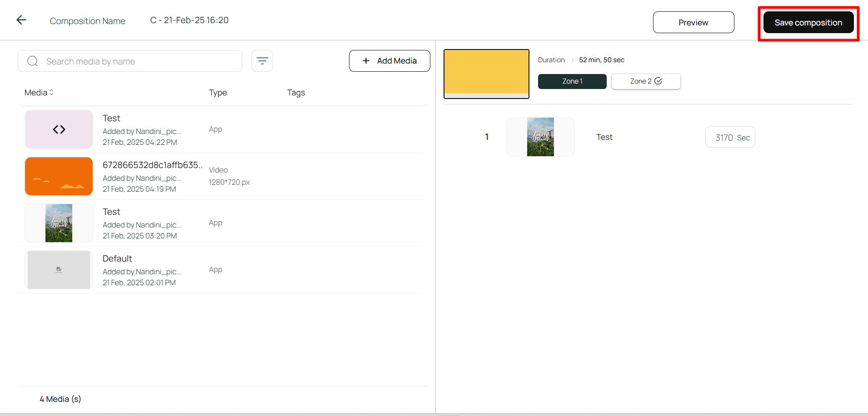Click the filter icon next to search
The width and height of the screenshot is (868, 416).
tap(262, 61)
